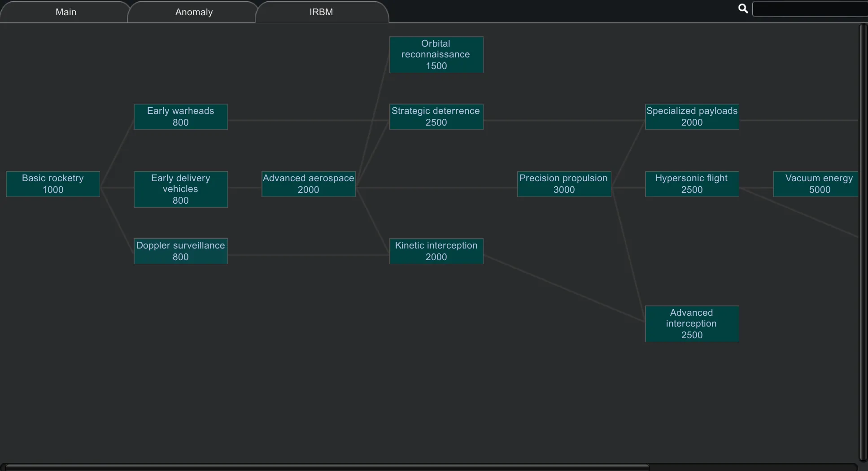This screenshot has width=868, height=471.
Task: Select the Basic rocketry tech node
Action: click(53, 184)
